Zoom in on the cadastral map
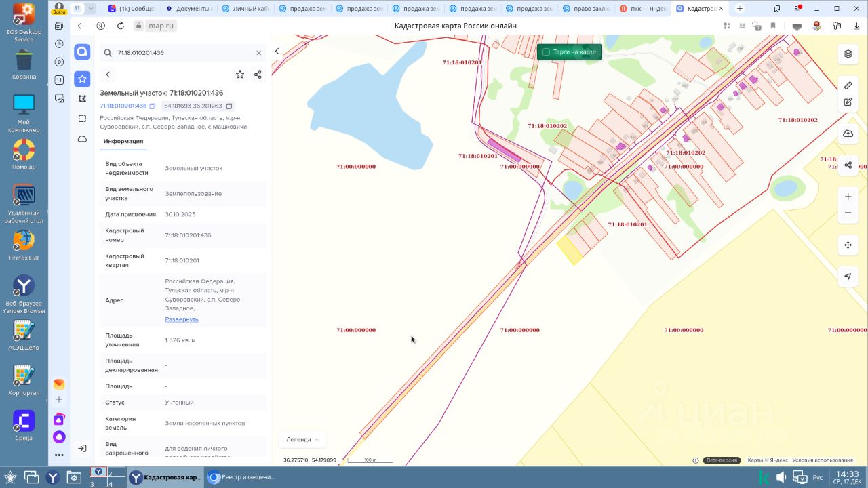868x488 pixels. 848,197
